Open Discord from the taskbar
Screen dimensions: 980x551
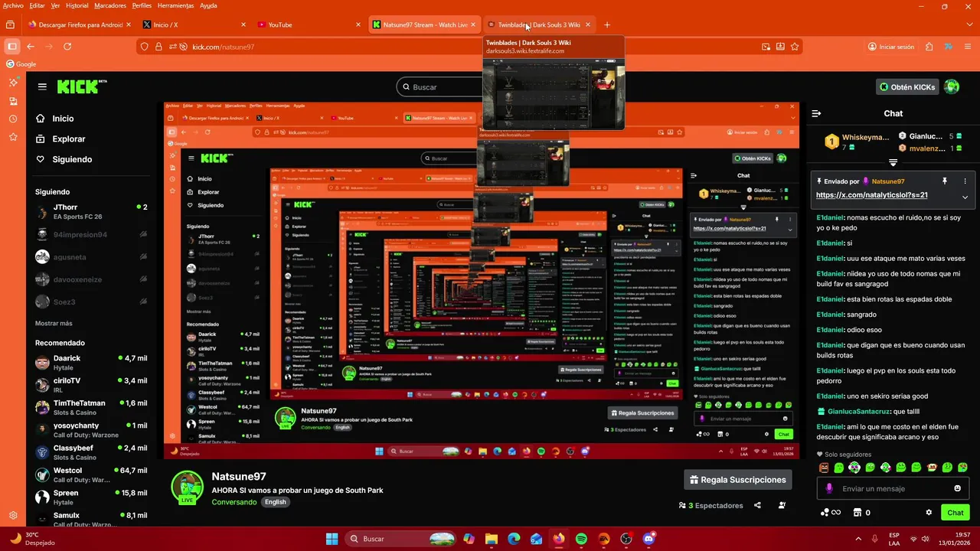point(649,539)
